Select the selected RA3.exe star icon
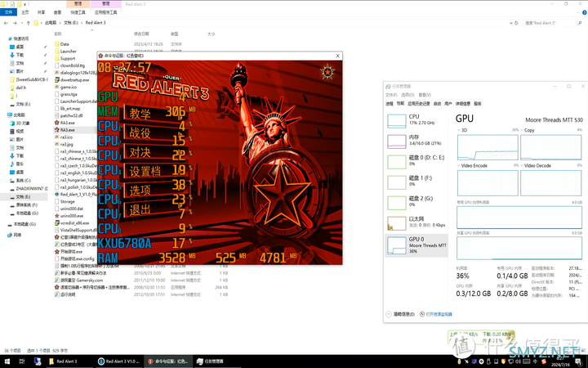Screen dimensions: 588x368 click(x=57, y=130)
